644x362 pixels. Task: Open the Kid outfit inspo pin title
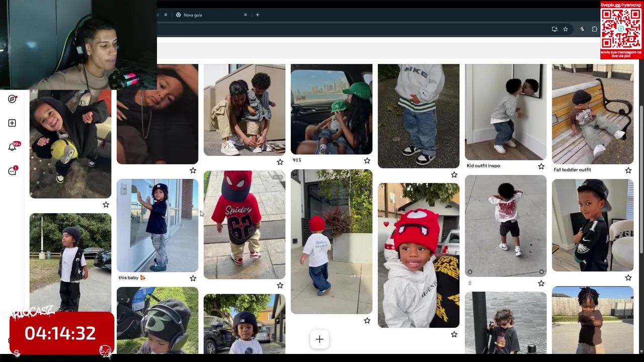483,165
